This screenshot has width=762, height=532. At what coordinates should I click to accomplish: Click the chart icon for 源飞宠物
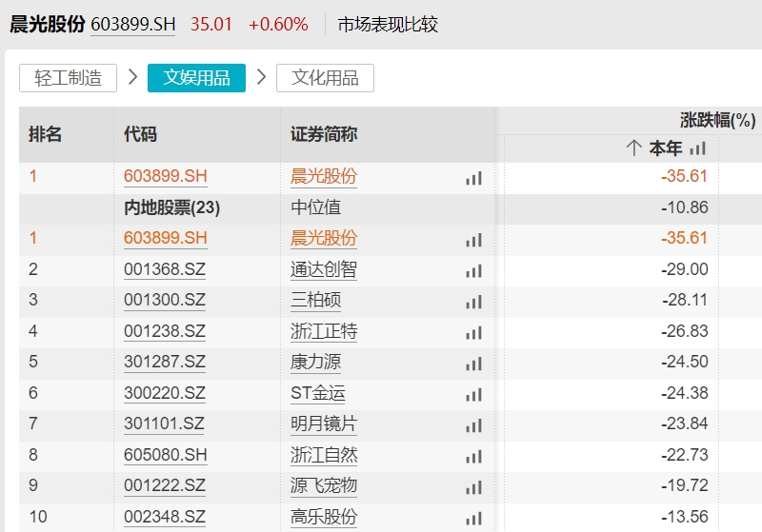473,487
